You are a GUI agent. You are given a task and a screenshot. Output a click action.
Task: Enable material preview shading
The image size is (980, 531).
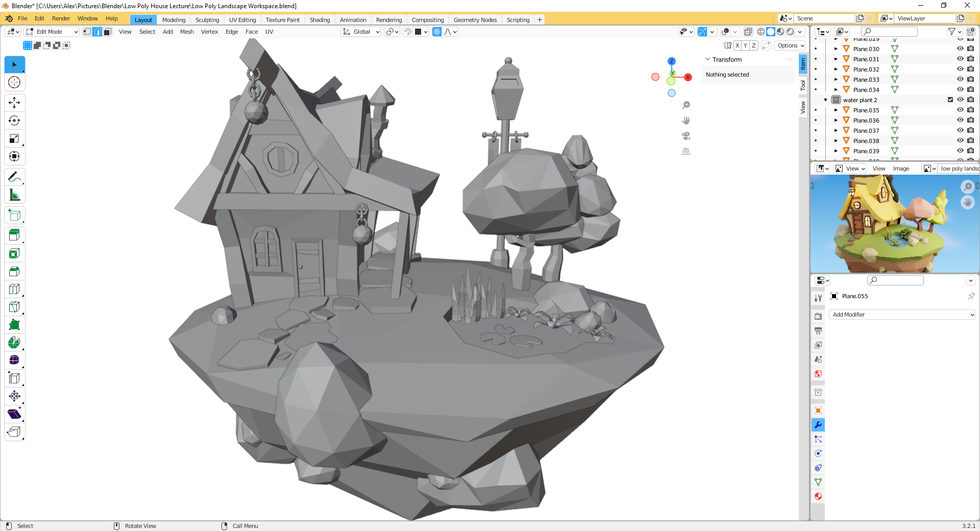[780, 32]
